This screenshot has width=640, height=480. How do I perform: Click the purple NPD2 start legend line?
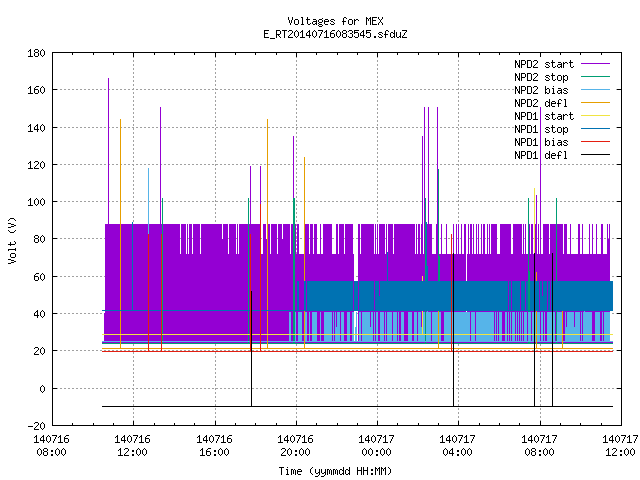tap(595, 64)
